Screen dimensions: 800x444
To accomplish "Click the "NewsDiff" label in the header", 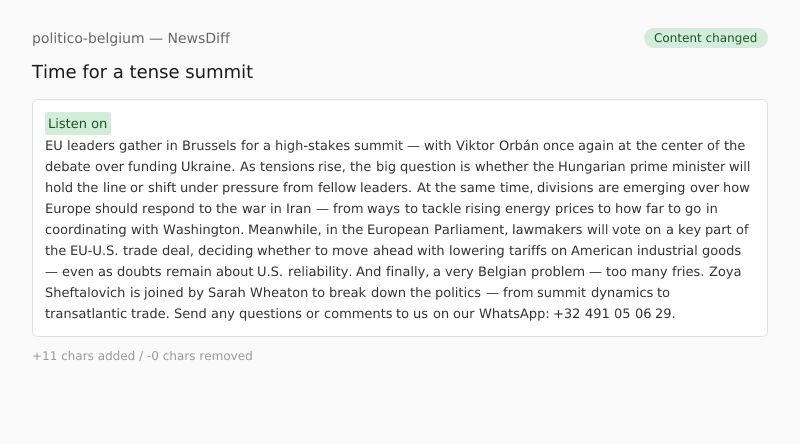I will point(198,38).
